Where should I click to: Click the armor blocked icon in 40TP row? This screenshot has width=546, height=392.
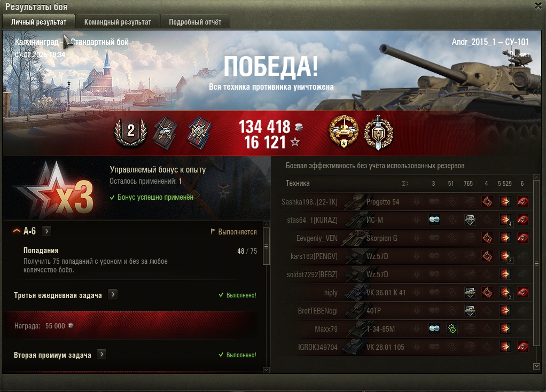tap(470, 310)
